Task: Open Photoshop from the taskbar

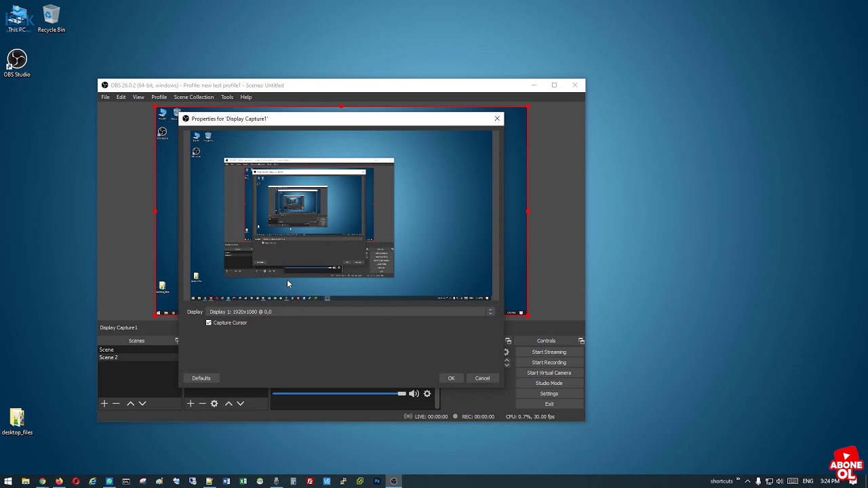Action: tap(377, 481)
